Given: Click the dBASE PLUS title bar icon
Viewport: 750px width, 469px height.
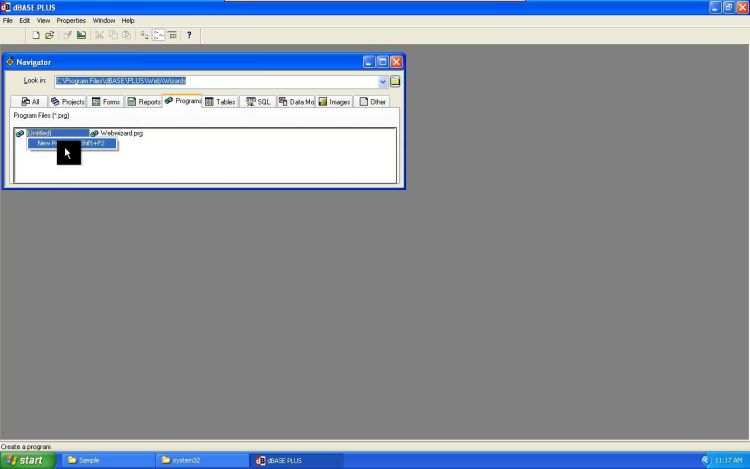Looking at the screenshot, I should (x=6, y=7).
